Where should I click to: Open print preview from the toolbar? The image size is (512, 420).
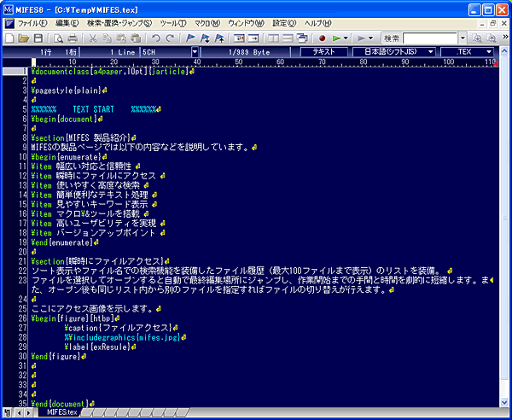pyautogui.click(x=57, y=38)
